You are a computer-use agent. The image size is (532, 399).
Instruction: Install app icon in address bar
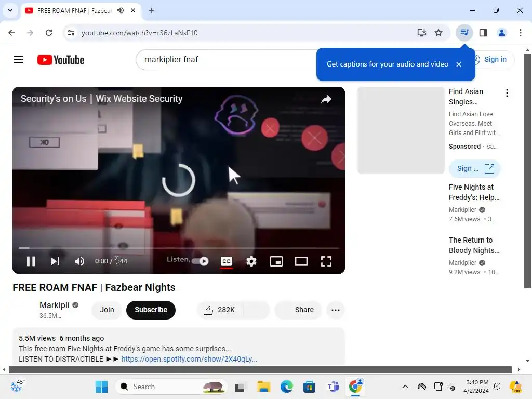[x=421, y=33]
